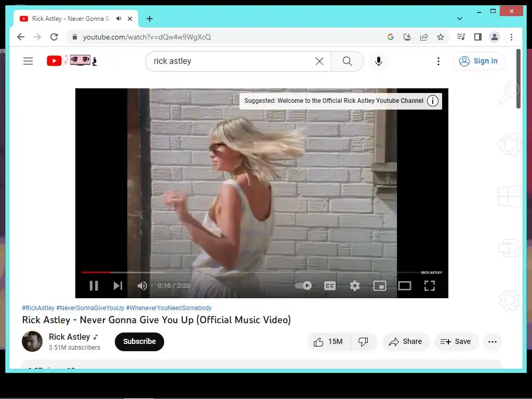Open #WheneverYouNeedSomebody hashtag link
The width and height of the screenshot is (532, 399).
[x=169, y=308]
